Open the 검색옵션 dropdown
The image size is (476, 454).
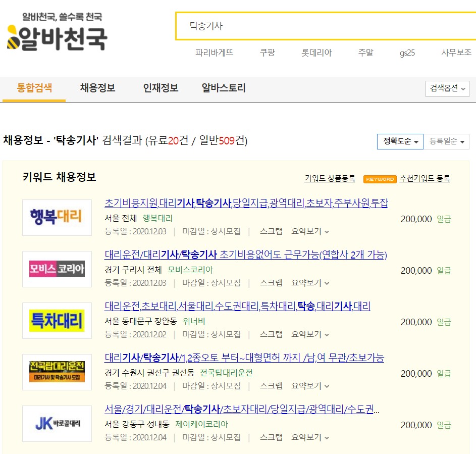click(x=446, y=88)
